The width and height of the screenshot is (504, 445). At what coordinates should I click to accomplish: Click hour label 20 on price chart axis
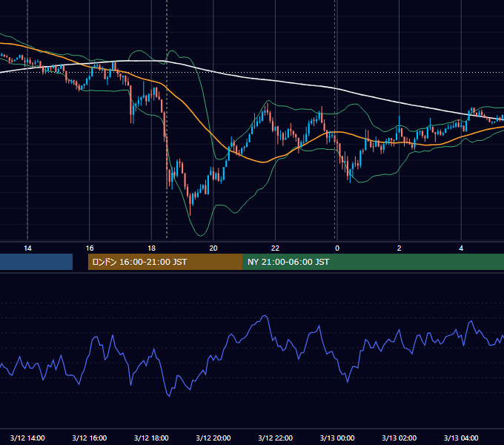pos(213,248)
